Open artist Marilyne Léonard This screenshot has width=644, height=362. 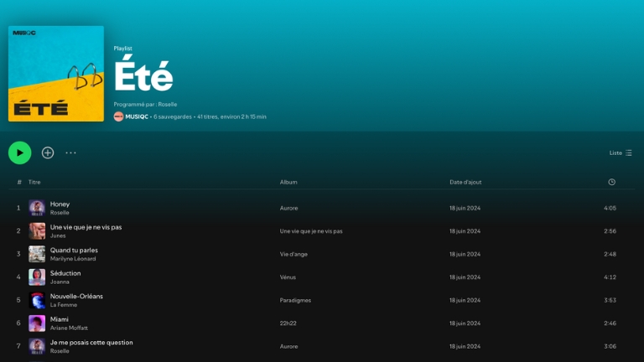click(73, 259)
